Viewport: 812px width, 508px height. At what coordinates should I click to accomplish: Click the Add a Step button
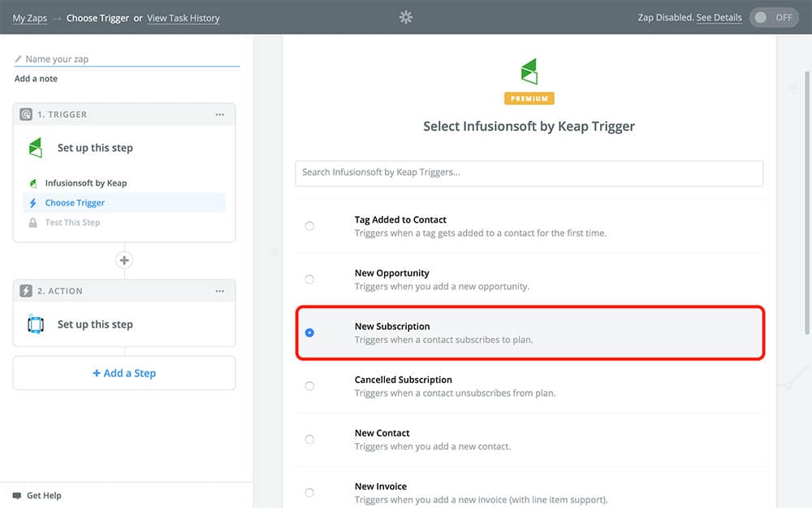124,373
